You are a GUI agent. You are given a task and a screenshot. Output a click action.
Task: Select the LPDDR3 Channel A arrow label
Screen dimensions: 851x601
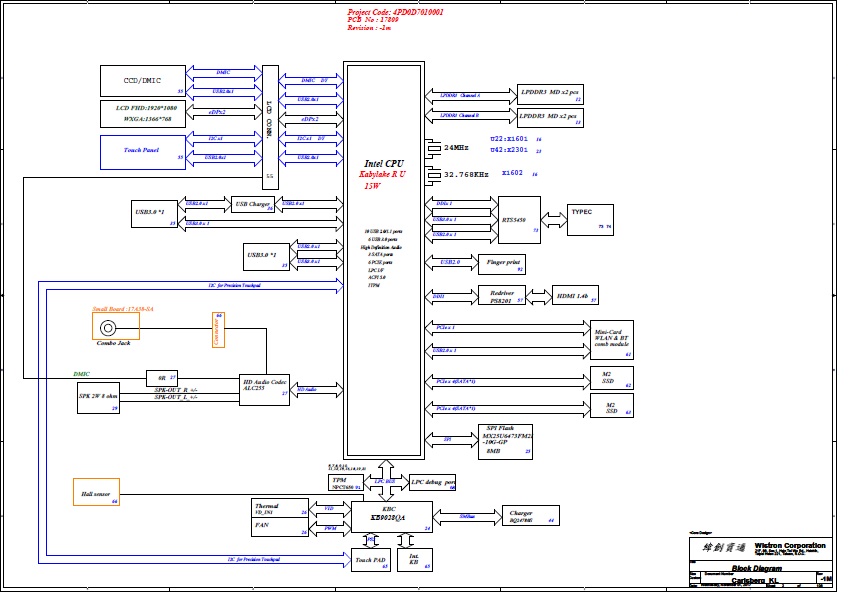coord(460,96)
